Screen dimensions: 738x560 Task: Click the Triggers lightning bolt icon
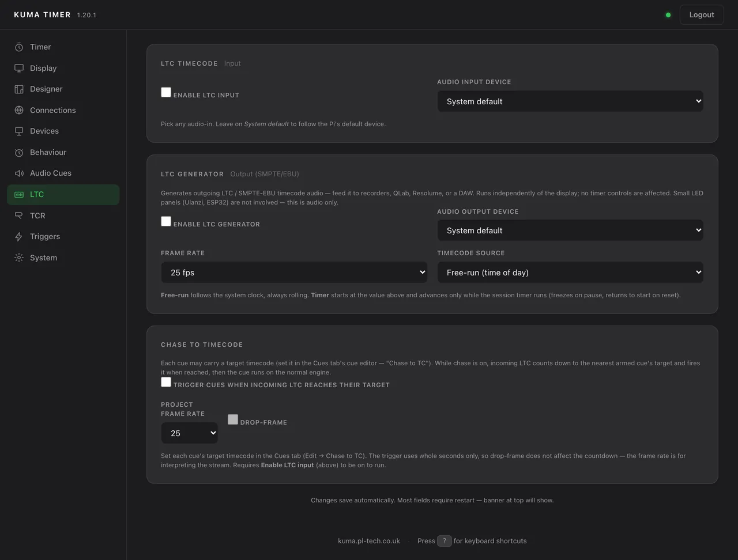pos(19,236)
